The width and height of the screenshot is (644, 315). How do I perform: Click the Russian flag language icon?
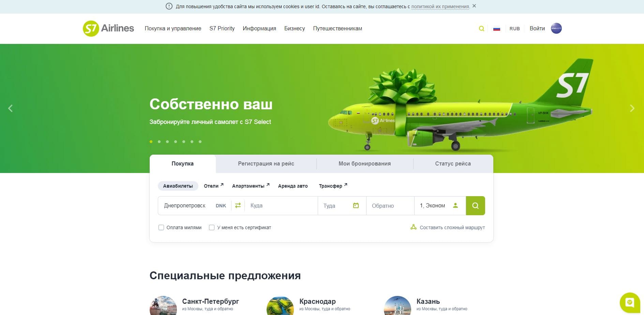click(497, 29)
